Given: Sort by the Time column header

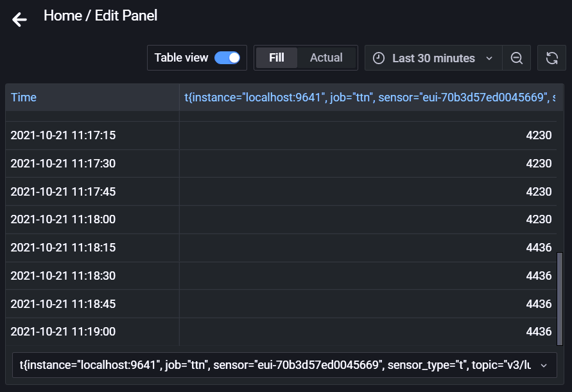Looking at the screenshot, I should tap(24, 97).
